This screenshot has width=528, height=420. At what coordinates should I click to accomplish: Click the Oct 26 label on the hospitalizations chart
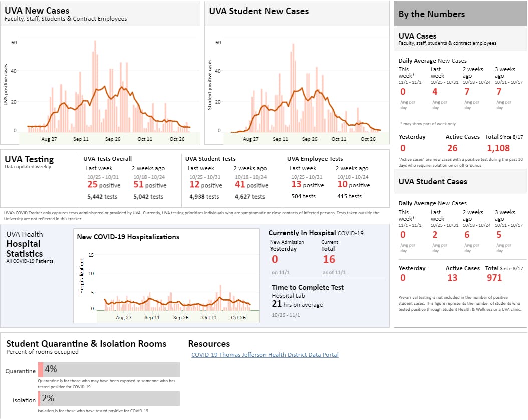tap(238, 317)
